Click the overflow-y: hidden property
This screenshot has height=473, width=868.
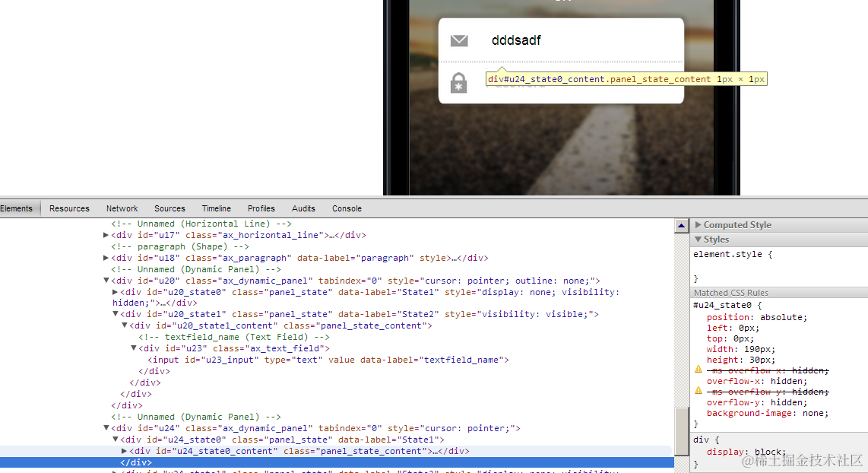pos(757,403)
